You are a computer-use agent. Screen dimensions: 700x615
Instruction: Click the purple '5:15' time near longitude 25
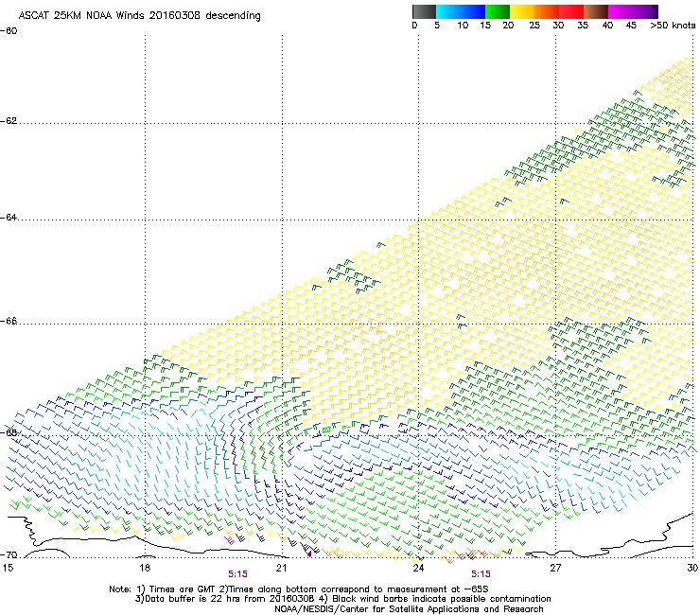pos(481,574)
